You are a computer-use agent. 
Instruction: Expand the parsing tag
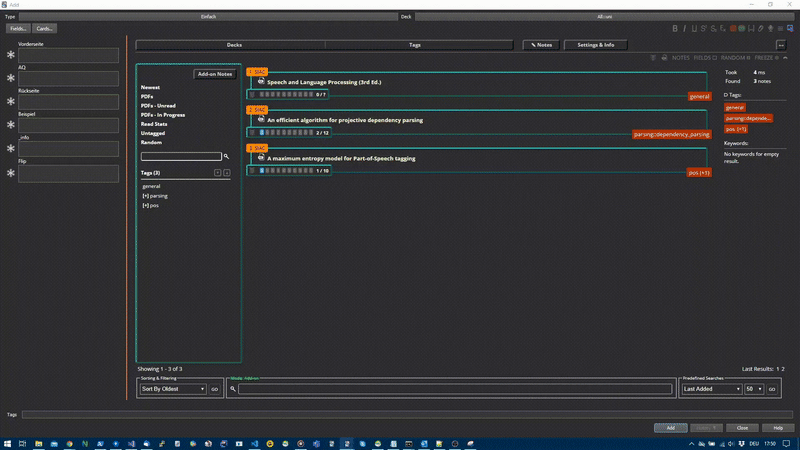(x=146, y=196)
